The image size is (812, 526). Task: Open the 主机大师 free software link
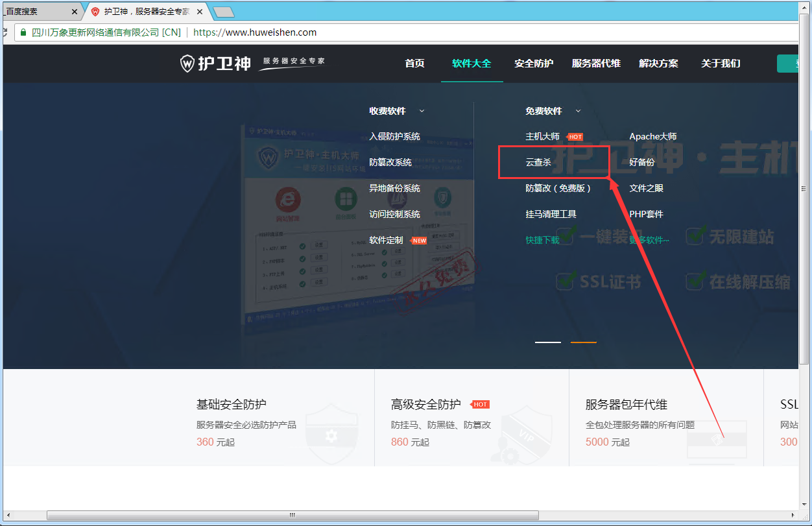click(x=542, y=136)
